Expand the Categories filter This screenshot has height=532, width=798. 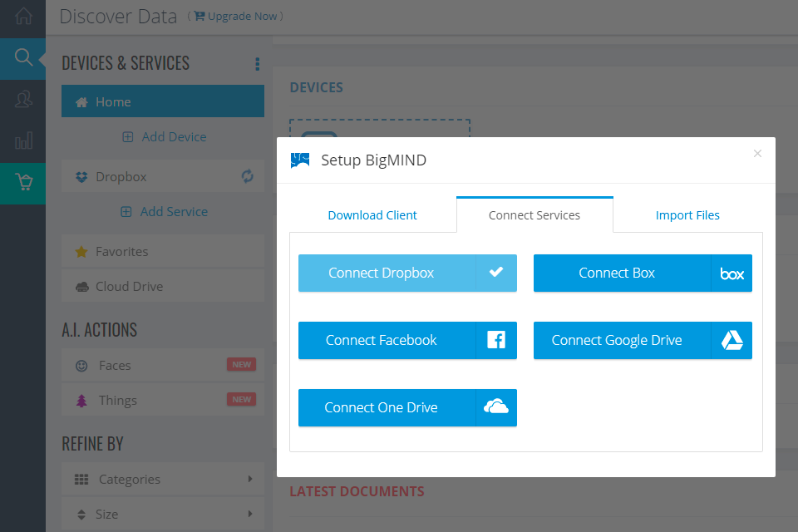(80, 479)
